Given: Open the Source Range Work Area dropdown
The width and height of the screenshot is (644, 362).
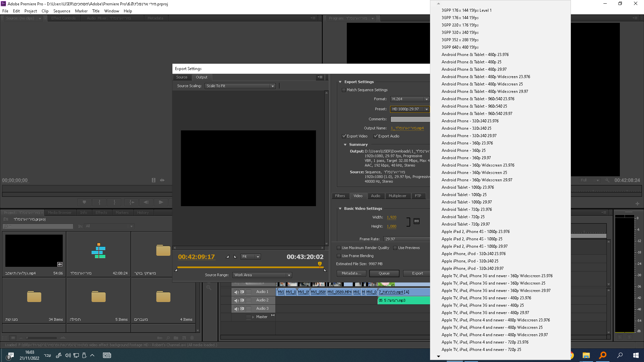Looking at the screenshot, I should tap(262, 275).
